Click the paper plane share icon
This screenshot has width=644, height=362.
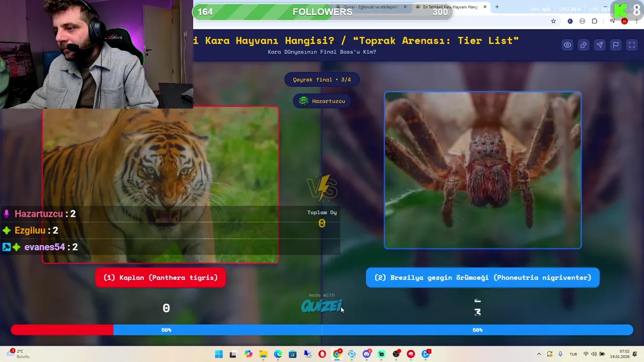599,45
